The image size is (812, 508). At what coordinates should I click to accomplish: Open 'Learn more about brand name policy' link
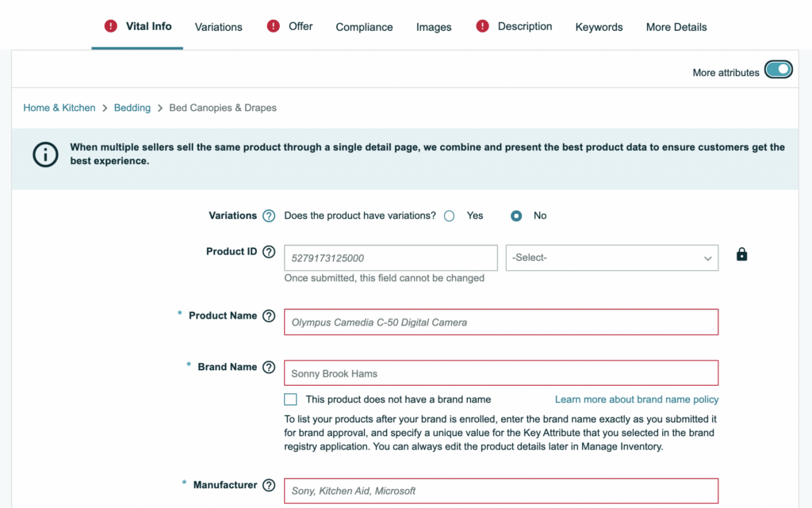point(636,399)
